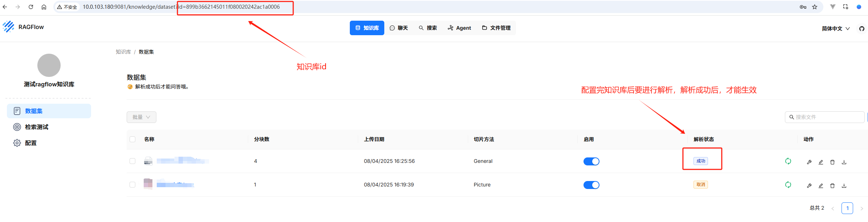Turn off the Picture file's enable switch
Image resolution: width=868 pixels, height=222 pixels.
[591, 185]
